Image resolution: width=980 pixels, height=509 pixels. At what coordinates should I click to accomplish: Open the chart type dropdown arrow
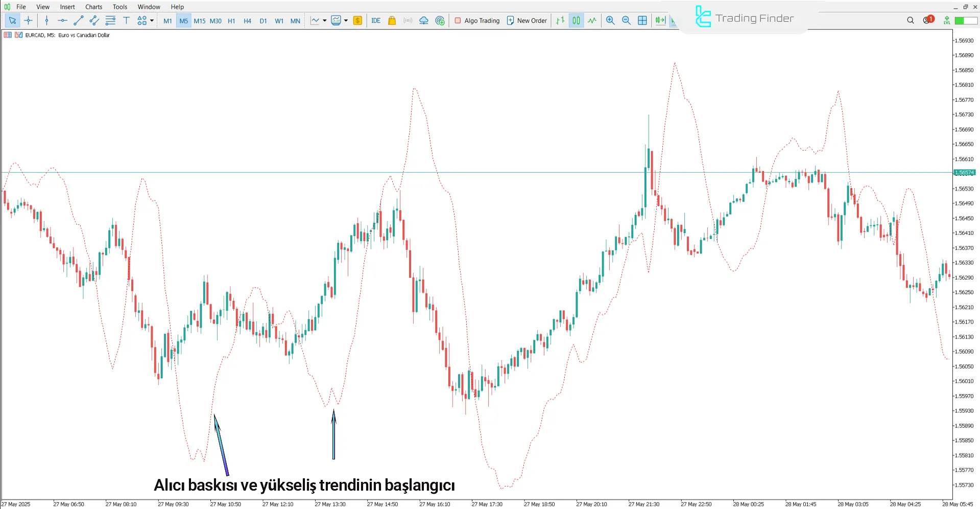325,20
